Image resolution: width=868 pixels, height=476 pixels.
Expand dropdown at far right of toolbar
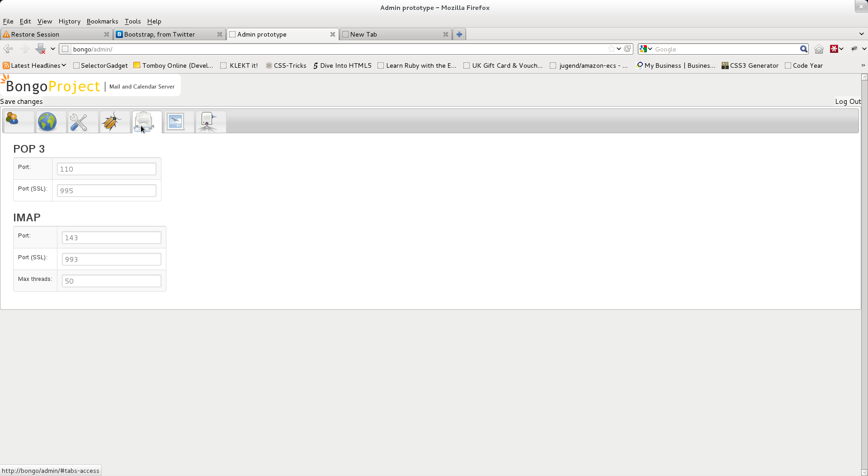tap(864, 49)
